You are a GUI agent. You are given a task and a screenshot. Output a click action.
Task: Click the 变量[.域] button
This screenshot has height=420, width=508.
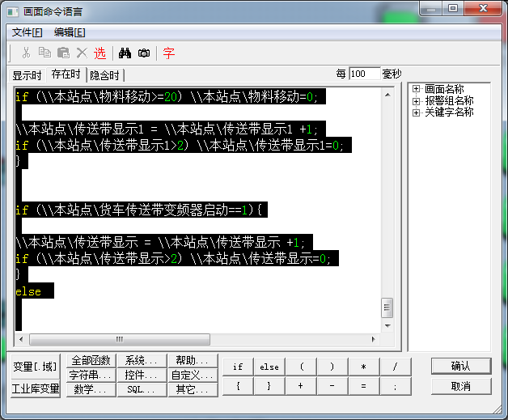click(x=36, y=367)
